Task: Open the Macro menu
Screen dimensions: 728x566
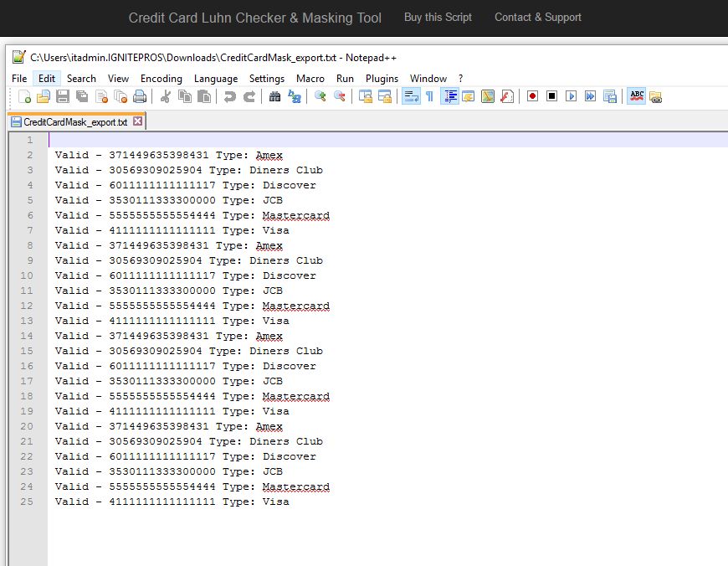Action: point(310,79)
